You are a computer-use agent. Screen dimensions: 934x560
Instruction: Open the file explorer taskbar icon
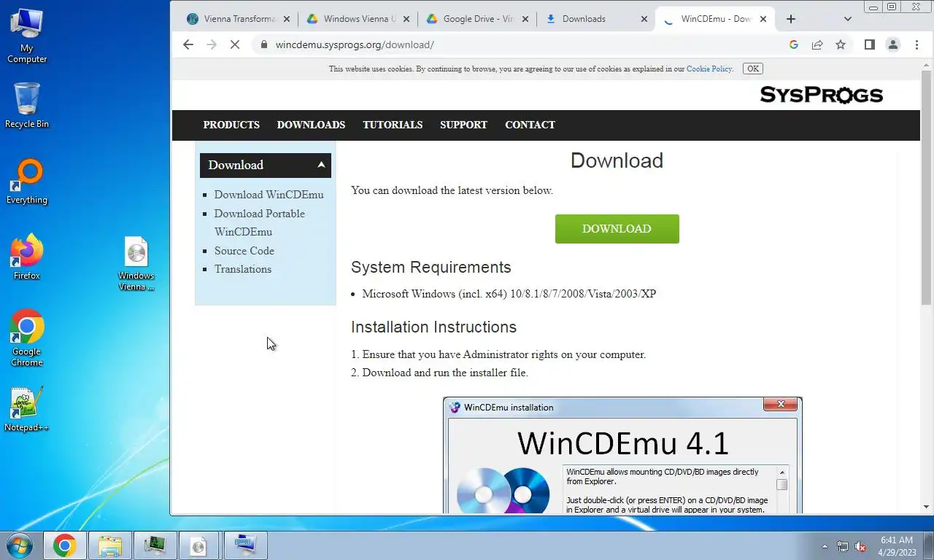110,545
